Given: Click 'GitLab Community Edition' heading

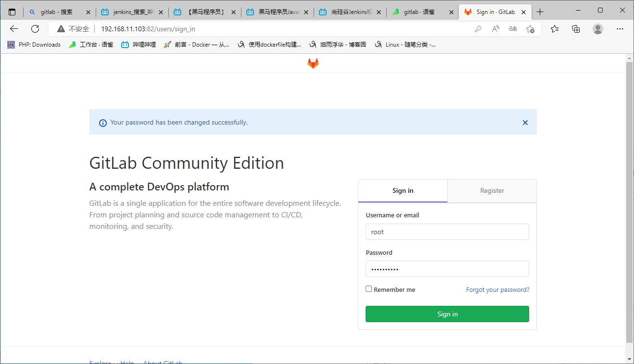Looking at the screenshot, I should pyautogui.click(x=187, y=163).
